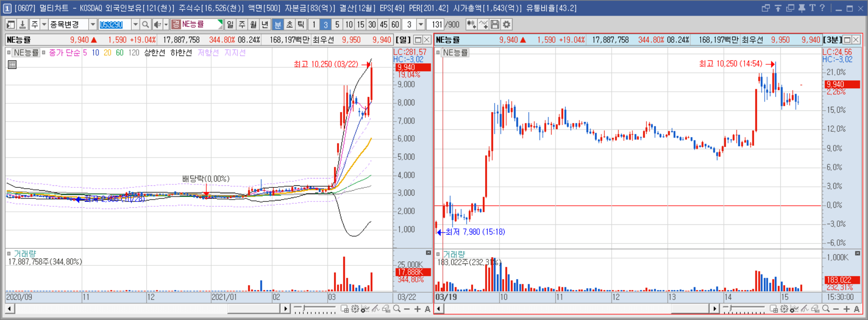This screenshot has height=320, width=868.
Task: Click the always-on-top arrow icon in title bar
Action: click(x=778, y=8)
